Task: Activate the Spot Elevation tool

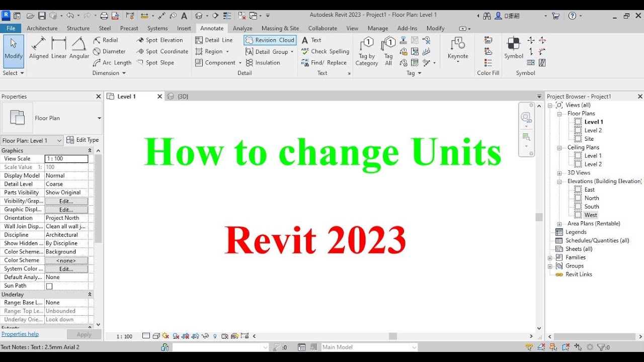Action: click(159, 40)
